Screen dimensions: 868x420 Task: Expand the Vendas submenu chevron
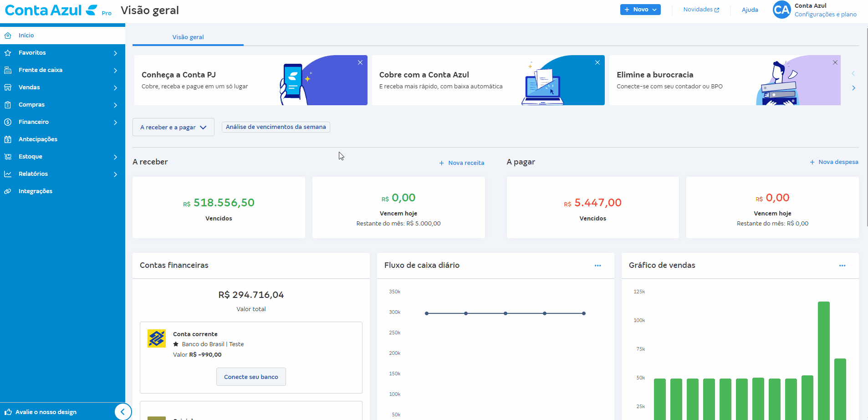coord(116,88)
